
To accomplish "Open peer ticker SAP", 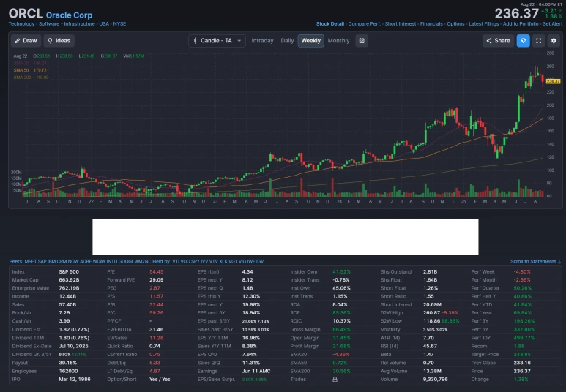I will pos(42,261).
